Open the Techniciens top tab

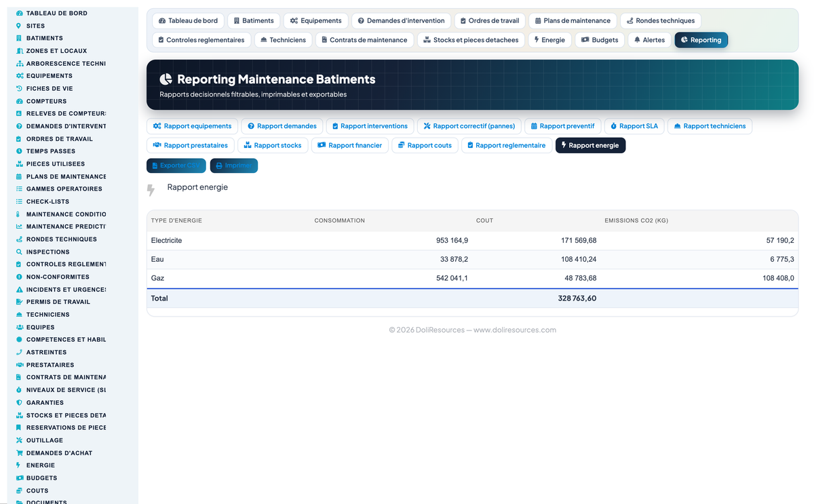tap(284, 40)
